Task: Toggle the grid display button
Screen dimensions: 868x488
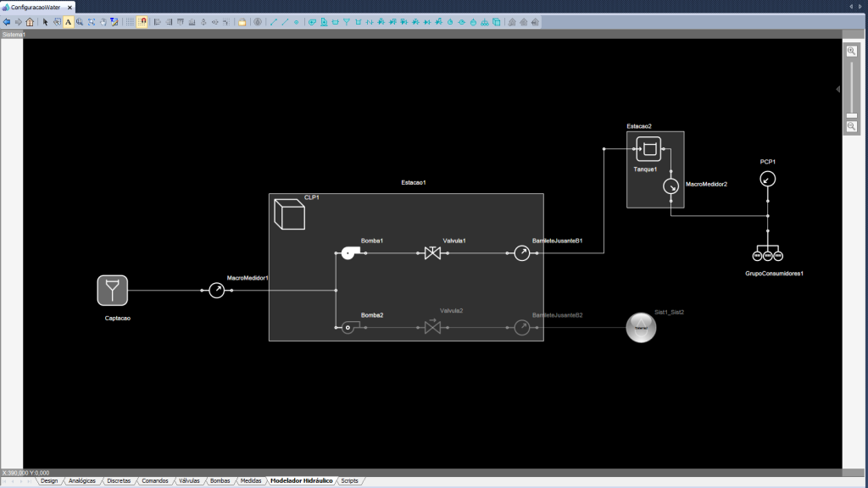Action: (130, 22)
